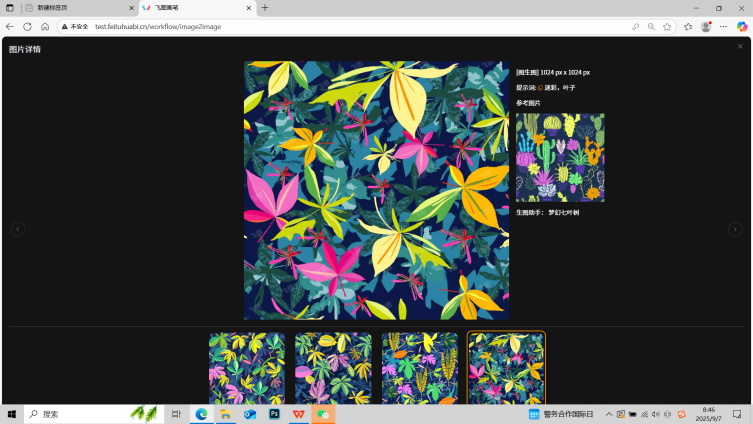The height and width of the screenshot is (424, 753).
Task: Click the large tropical leaves preview image
Action: click(x=376, y=190)
